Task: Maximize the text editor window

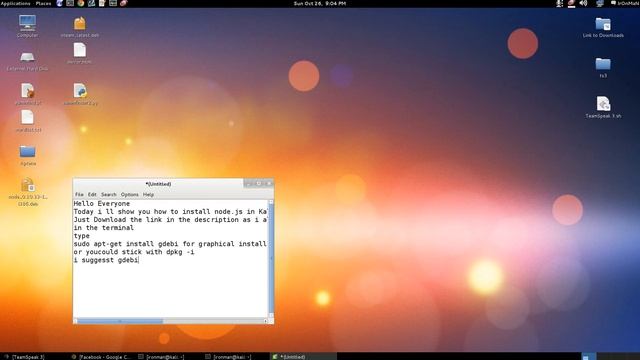Action: [x=258, y=184]
